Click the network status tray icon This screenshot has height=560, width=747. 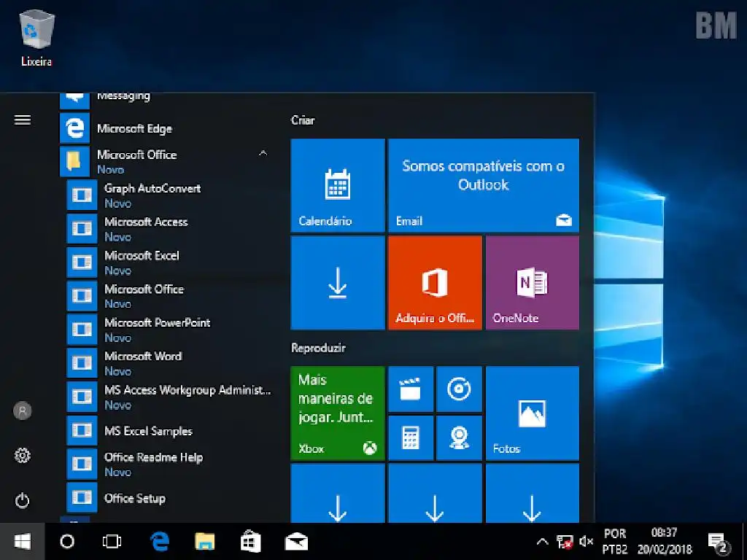(565, 542)
